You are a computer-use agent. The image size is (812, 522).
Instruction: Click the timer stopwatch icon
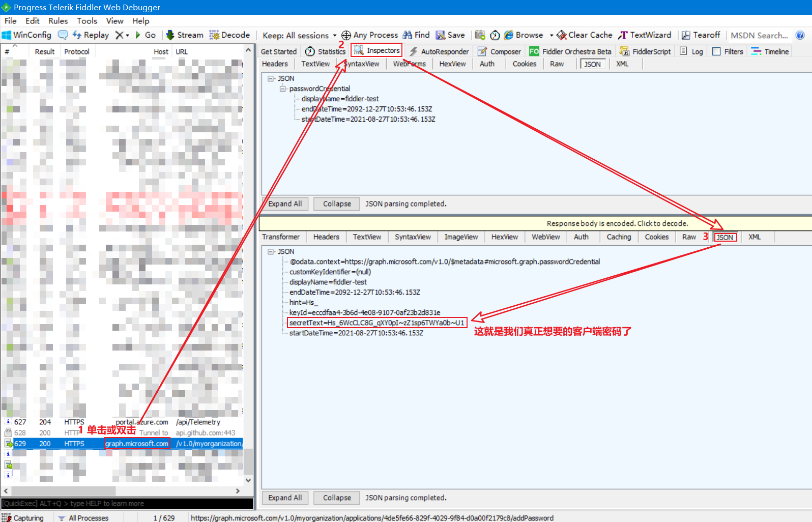coord(495,35)
